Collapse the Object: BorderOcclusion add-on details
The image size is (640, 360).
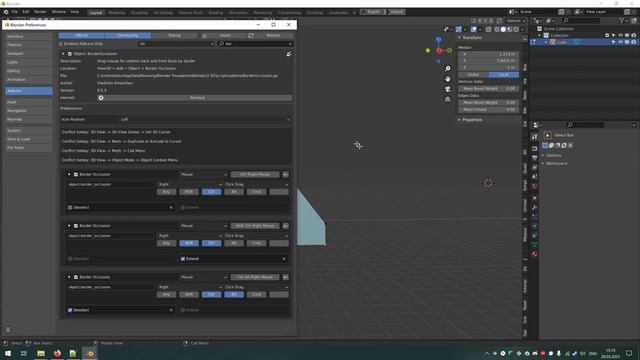click(x=63, y=54)
